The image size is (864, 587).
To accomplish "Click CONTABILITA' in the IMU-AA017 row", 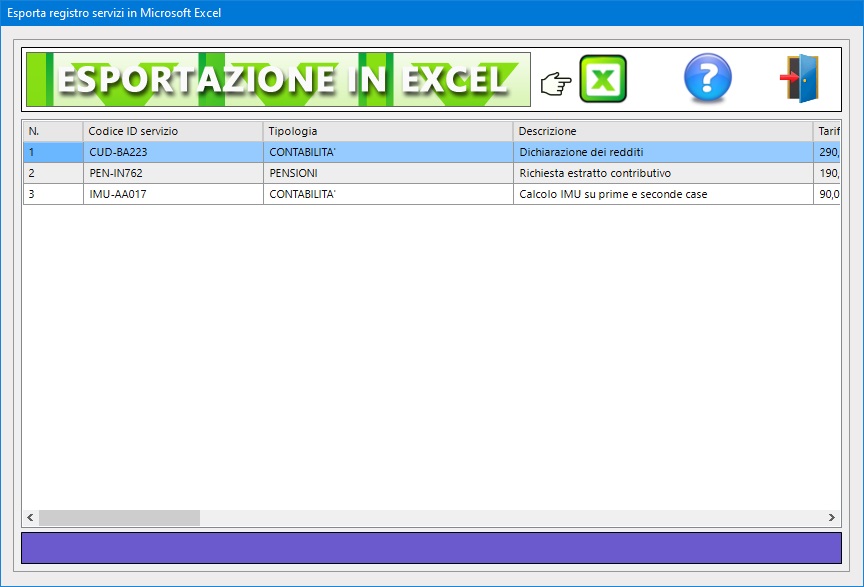I will (388, 194).
